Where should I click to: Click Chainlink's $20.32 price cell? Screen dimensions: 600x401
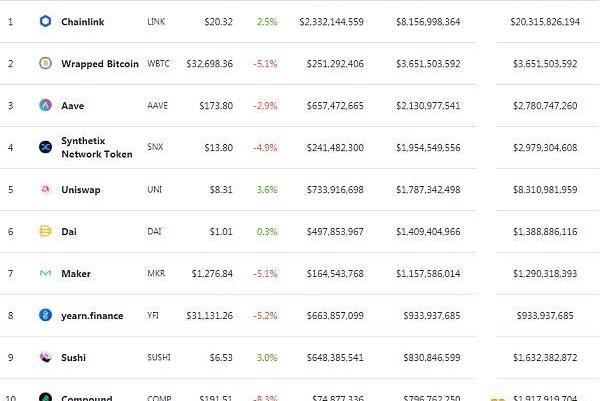(217, 21)
